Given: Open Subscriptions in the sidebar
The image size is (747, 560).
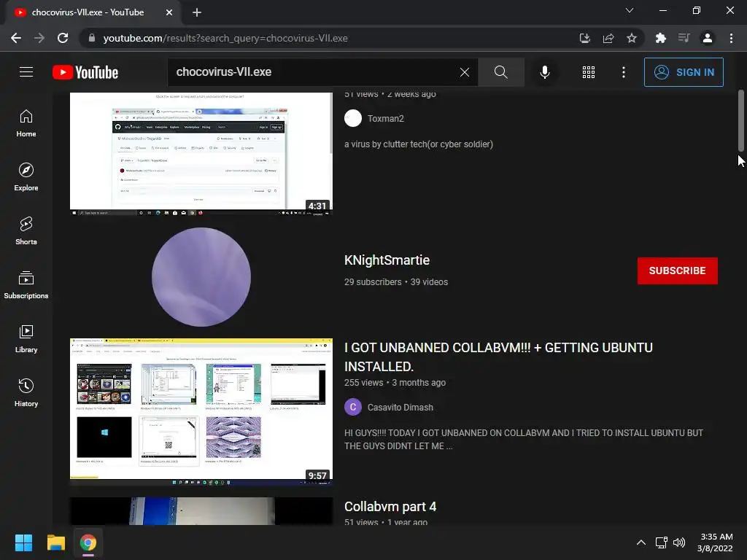Looking at the screenshot, I should (26, 285).
